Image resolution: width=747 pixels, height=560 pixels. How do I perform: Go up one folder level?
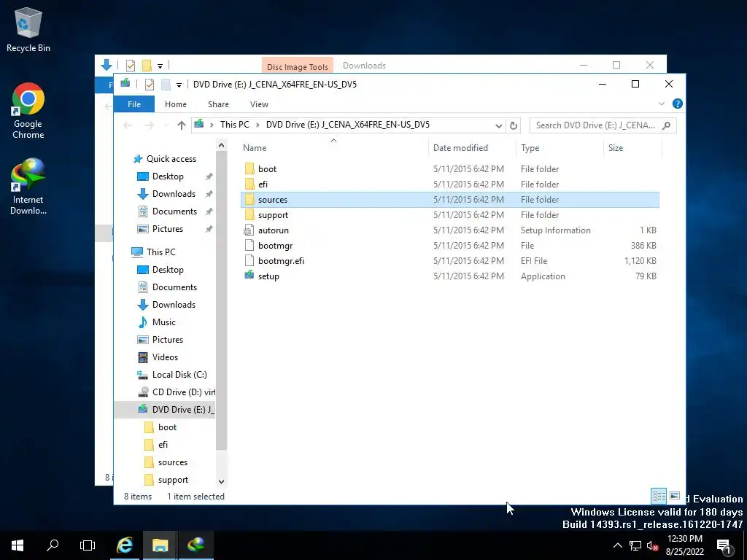click(x=181, y=125)
